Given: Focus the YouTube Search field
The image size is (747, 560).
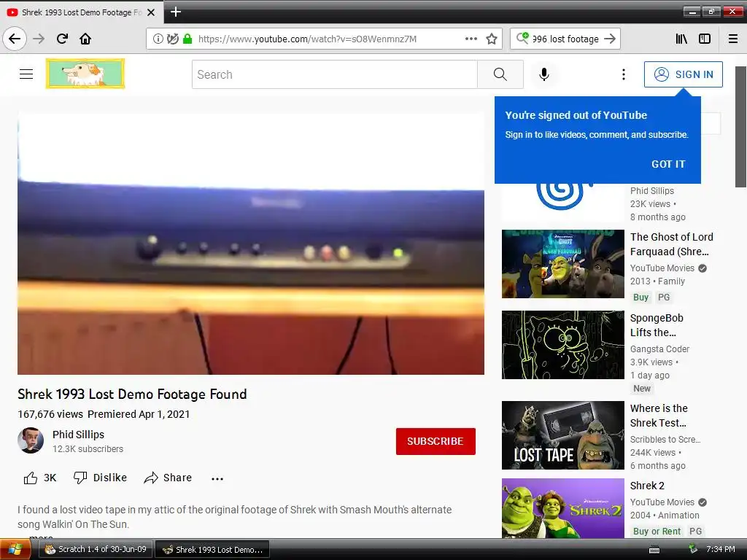Looking at the screenshot, I should click(334, 74).
